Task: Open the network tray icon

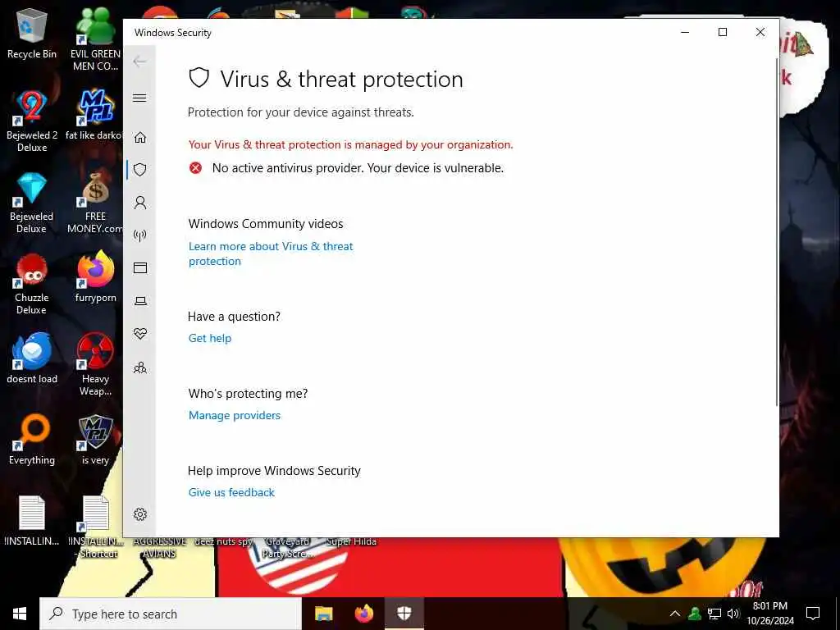Action: (714, 614)
